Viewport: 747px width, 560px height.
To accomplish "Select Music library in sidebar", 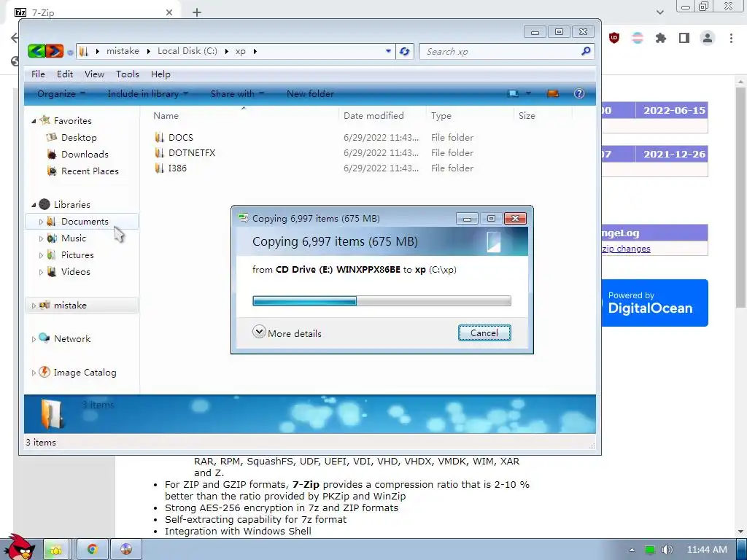I will click(x=74, y=238).
